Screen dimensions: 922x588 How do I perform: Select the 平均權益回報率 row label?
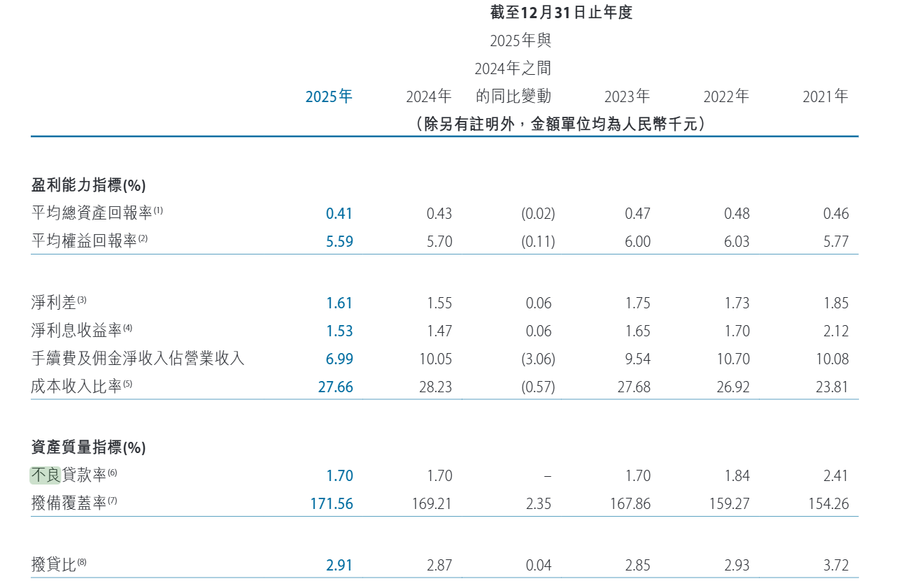pyautogui.click(x=84, y=242)
